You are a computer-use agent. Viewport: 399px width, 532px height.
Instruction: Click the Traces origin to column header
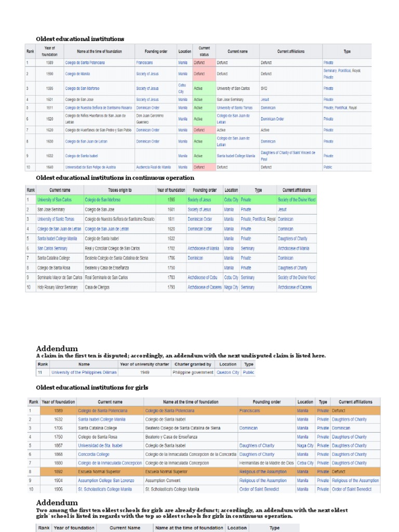pyautogui.click(x=120, y=190)
